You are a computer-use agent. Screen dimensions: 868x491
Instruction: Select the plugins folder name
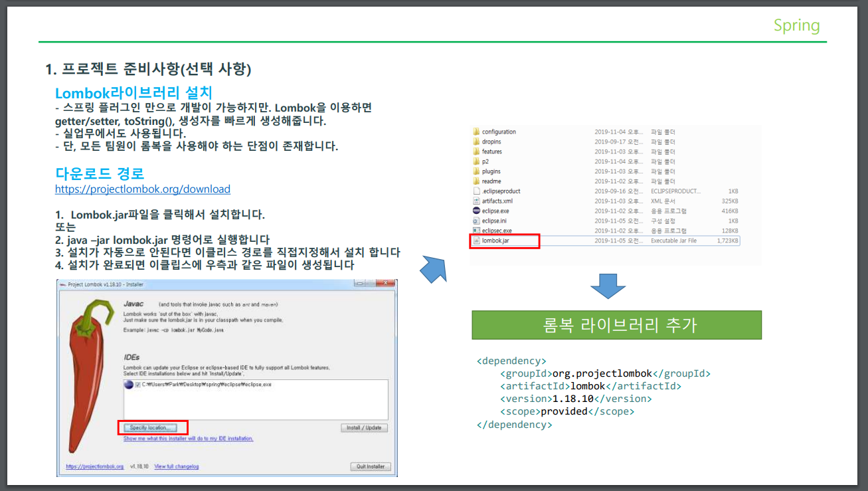[x=491, y=171]
